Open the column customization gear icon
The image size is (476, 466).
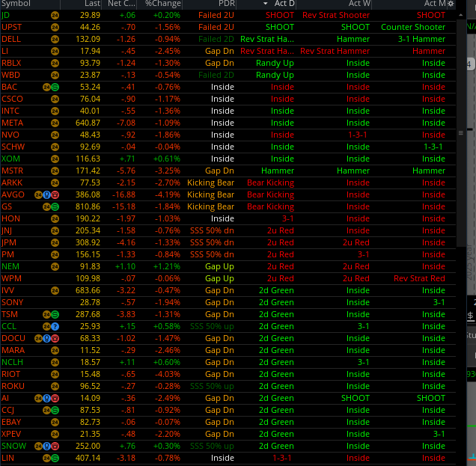(451, 4)
